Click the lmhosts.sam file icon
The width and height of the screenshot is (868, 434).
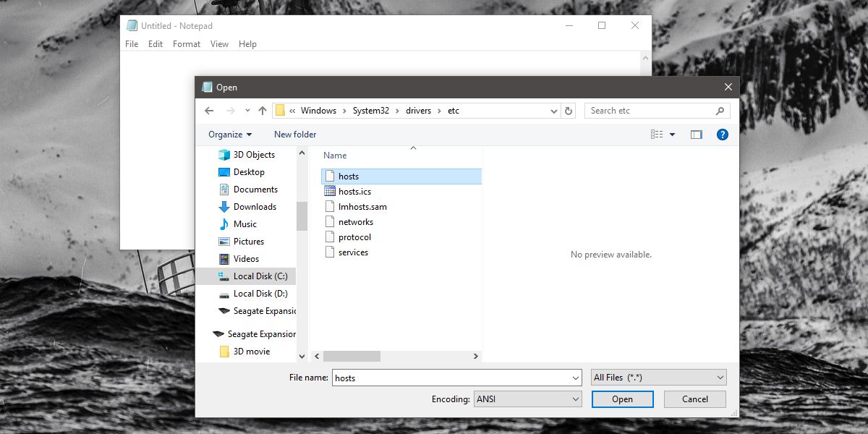pyautogui.click(x=330, y=207)
